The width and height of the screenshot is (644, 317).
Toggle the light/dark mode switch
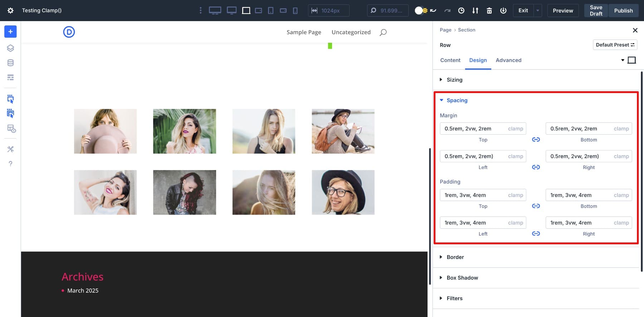(421, 10)
